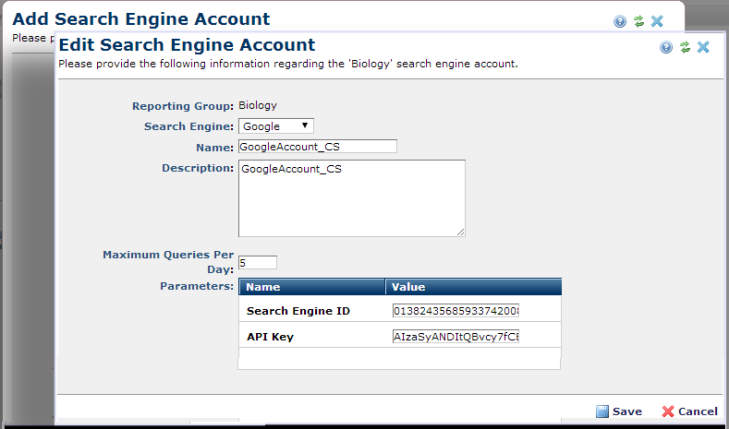Click refresh icon in Add Search Engine Account dialog
Screen dimensions: 729x429
[638, 21]
